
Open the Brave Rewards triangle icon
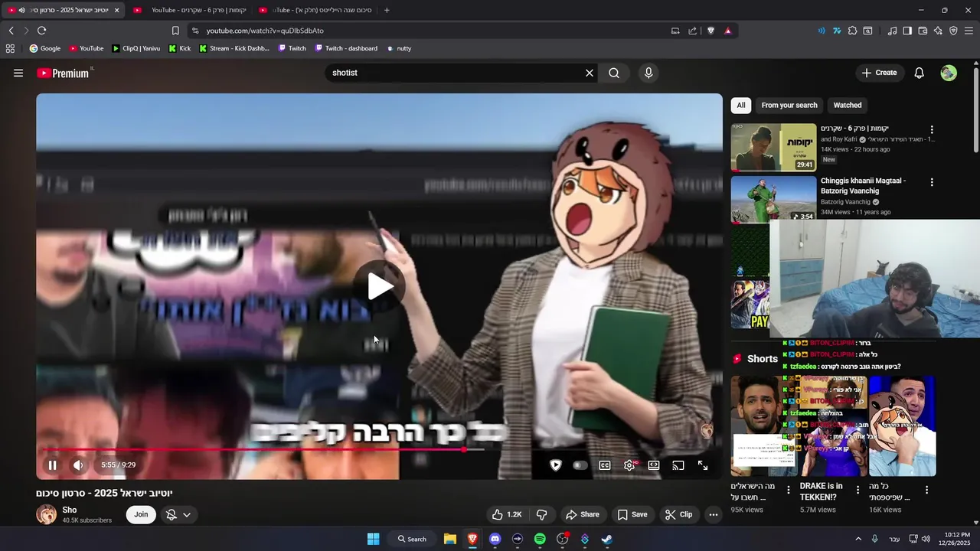click(x=727, y=31)
